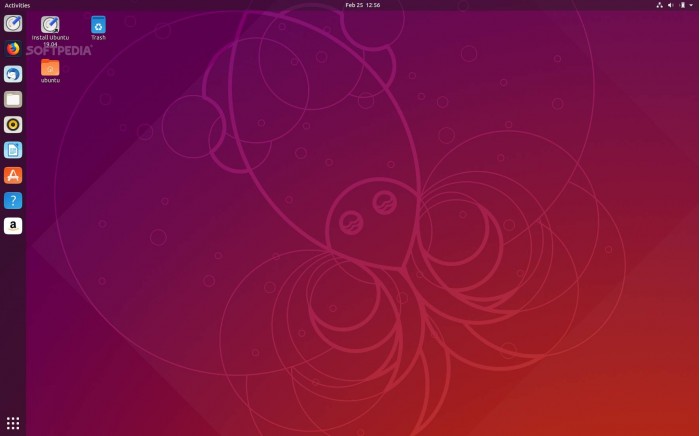Open the Install Ubuntu launcher in the dock
Image resolution: width=700 pixels, height=436 pixels.
pyautogui.click(x=13, y=23)
